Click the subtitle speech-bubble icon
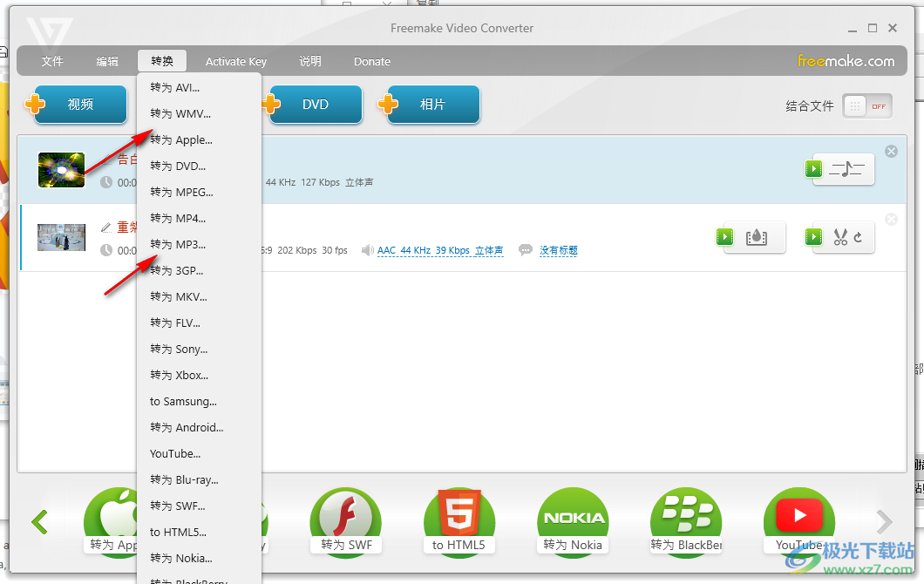 525,250
